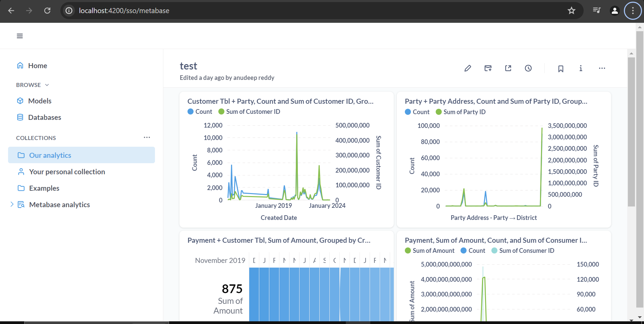This screenshot has height=324, width=644.
Task: Click the green Sum of Amount legend dot
Action: (x=408, y=251)
